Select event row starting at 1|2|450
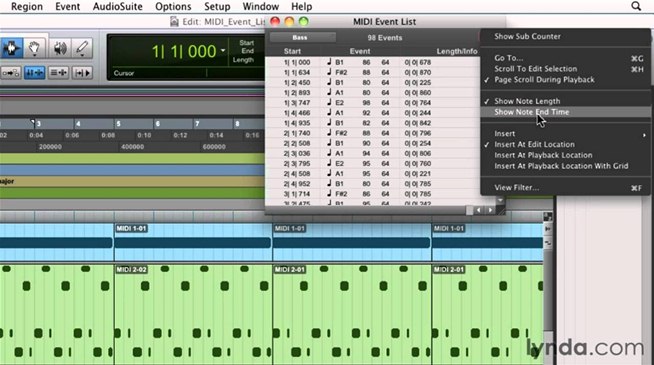Image resolution: width=654 pixels, height=365 pixels. pos(372,83)
